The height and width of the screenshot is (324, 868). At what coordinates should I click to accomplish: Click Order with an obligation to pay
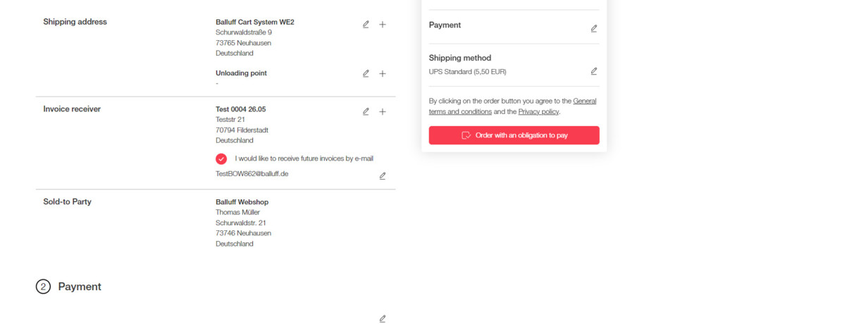(514, 135)
